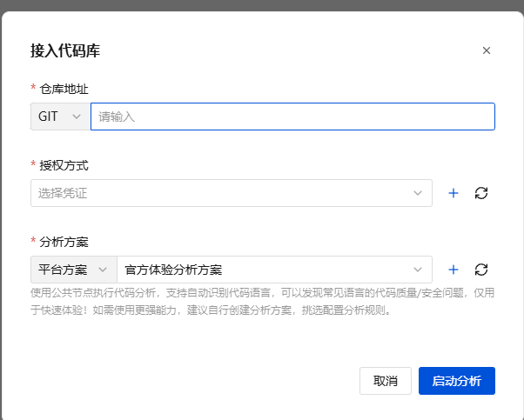The height and width of the screenshot is (420, 524).
Task: Refresh the 授权方式 credential list
Action: [481, 193]
